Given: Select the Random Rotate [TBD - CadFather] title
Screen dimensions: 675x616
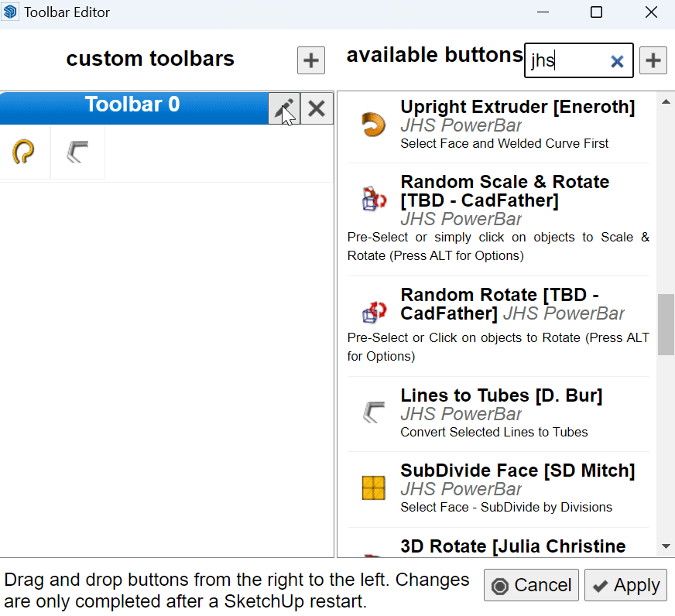Looking at the screenshot, I should click(x=499, y=304).
